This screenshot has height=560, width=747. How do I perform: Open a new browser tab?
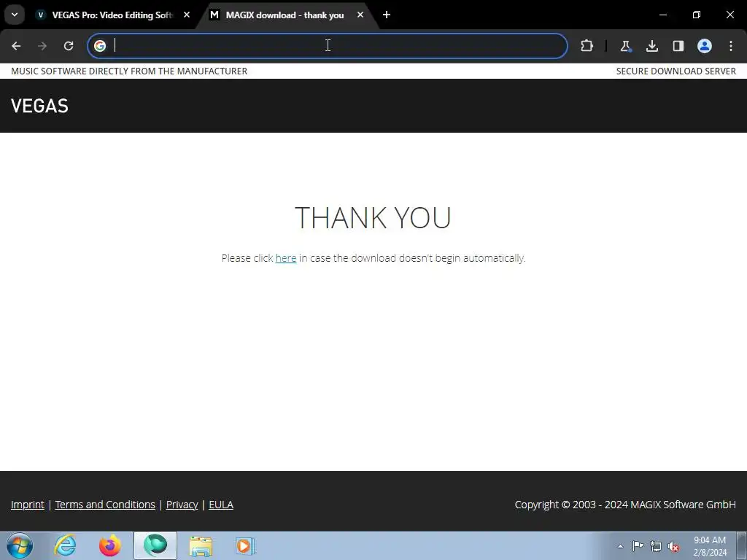pos(387,15)
